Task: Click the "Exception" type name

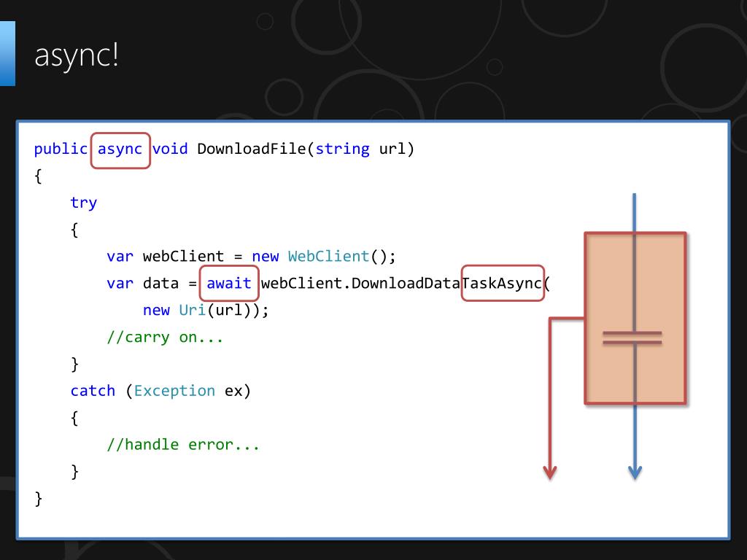Action: 174,391
